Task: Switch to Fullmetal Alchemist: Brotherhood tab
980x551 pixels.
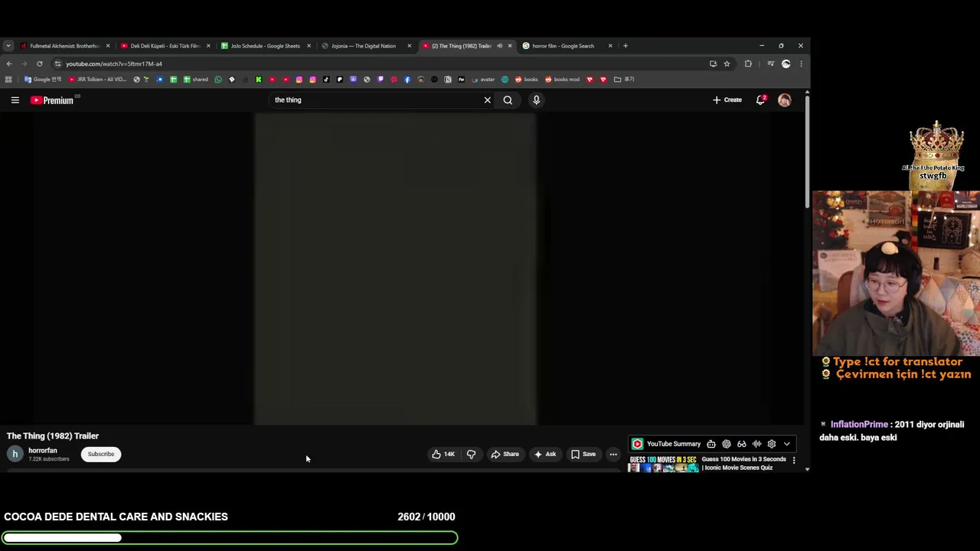Action: pyautogui.click(x=64, y=46)
